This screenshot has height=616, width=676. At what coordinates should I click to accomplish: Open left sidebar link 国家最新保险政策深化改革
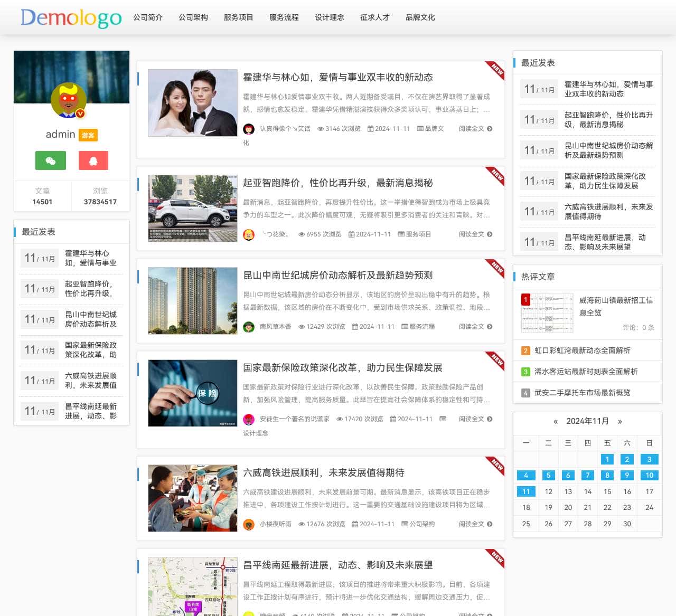(x=91, y=350)
